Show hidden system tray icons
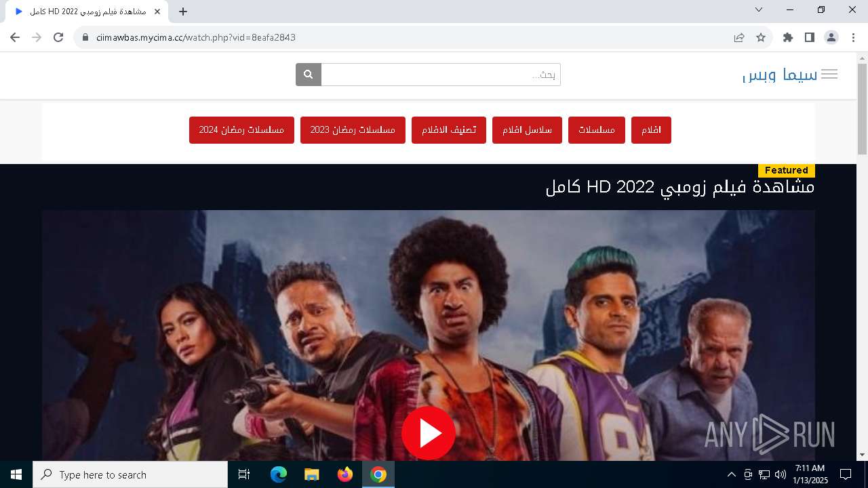Image resolution: width=868 pixels, height=488 pixels. point(731,474)
